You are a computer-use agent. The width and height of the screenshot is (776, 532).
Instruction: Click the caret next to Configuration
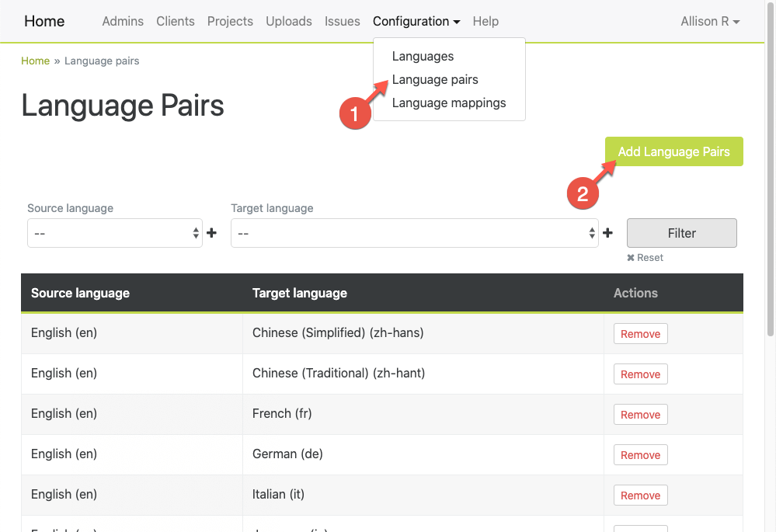coord(457,22)
